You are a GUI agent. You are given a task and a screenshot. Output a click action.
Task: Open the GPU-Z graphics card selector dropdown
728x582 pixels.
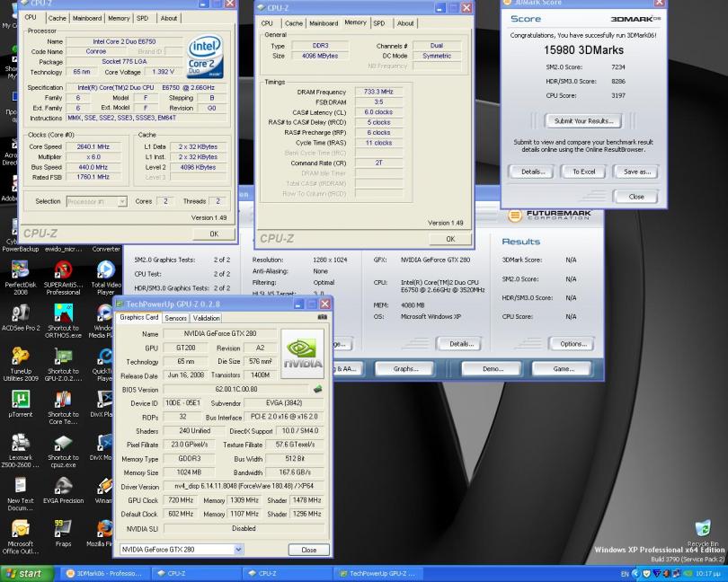pyautogui.click(x=238, y=550)
